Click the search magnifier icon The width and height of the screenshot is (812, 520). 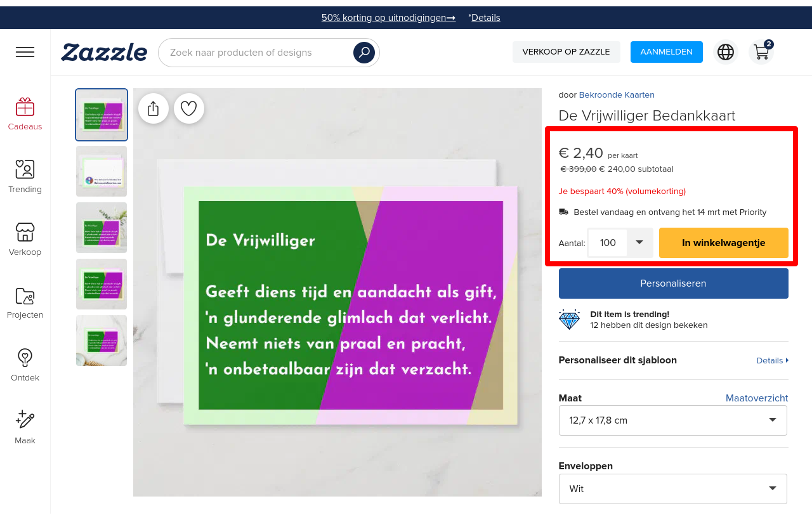tap(363, 53)
